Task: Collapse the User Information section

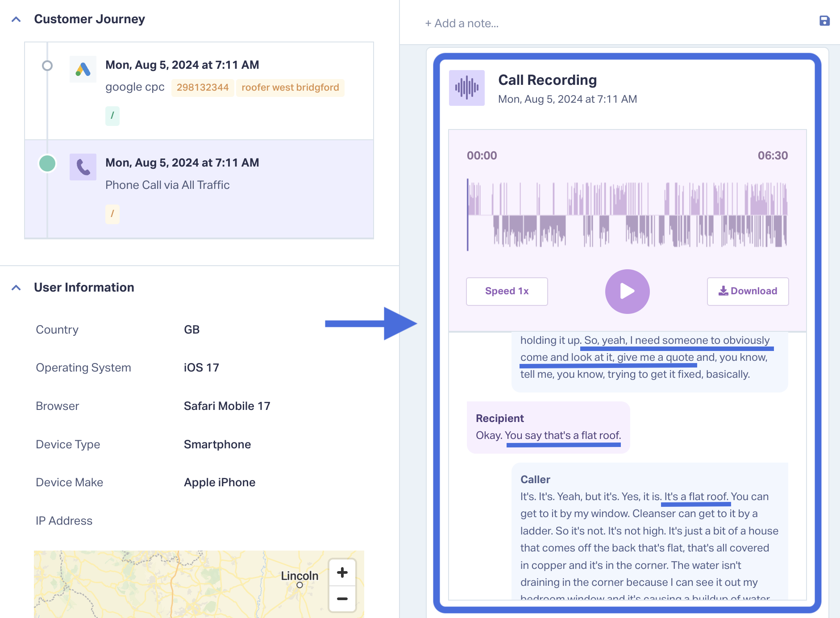Action: [16, 288]
